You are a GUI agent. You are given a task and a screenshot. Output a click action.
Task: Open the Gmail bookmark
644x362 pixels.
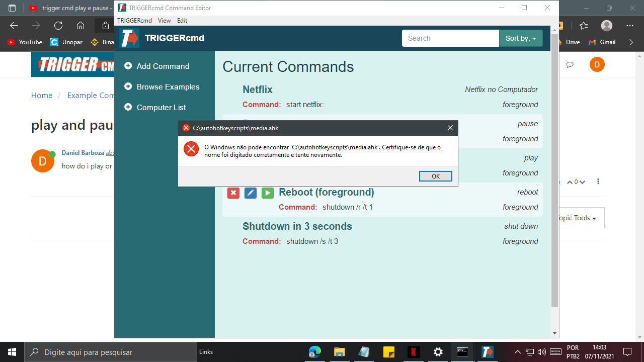(602, 42)
